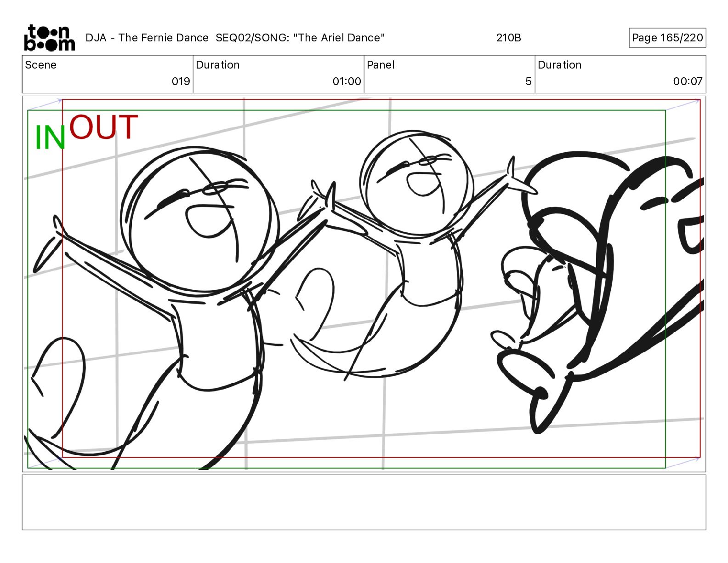Click the green 'IN' camera label
Viewport: 728px width, 563px height.
coord(50,138)
